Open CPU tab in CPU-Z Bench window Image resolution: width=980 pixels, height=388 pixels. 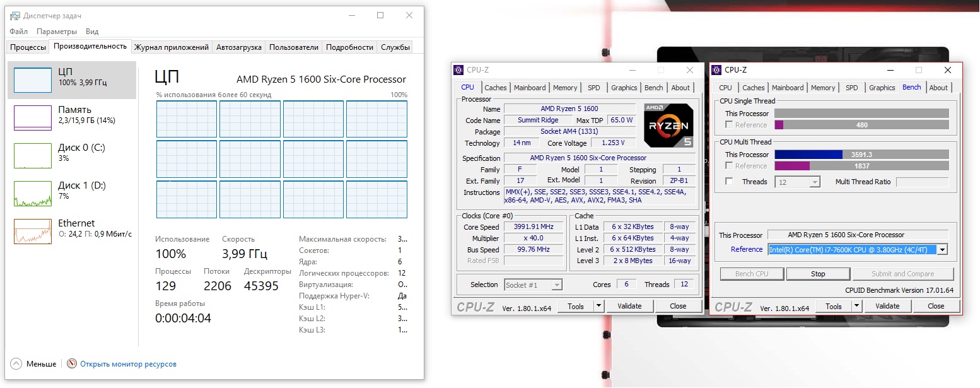point(726,88)
